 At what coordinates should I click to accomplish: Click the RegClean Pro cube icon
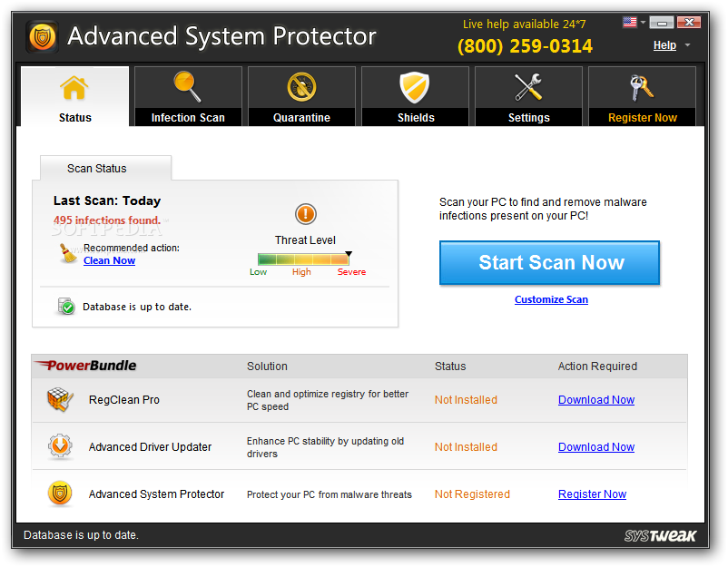click(x=60, y=399)
